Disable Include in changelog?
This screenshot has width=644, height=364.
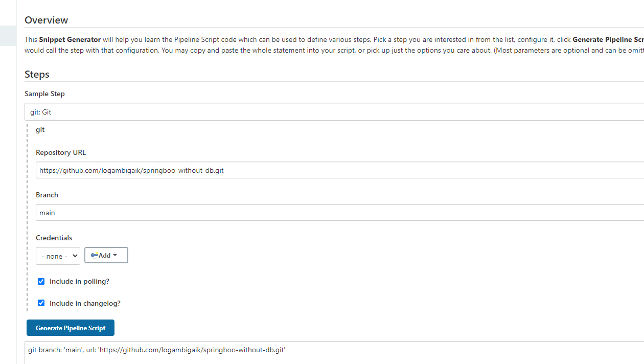click(x=41, y=303)
